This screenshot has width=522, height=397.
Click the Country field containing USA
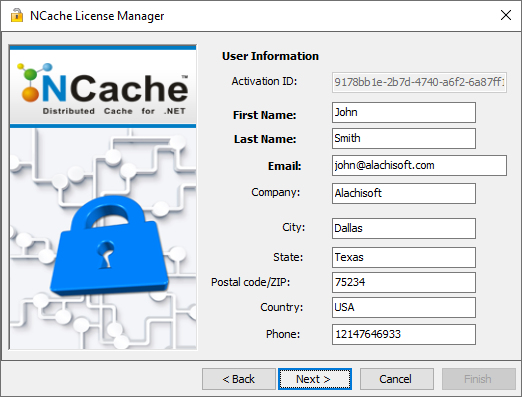(404, 307)
